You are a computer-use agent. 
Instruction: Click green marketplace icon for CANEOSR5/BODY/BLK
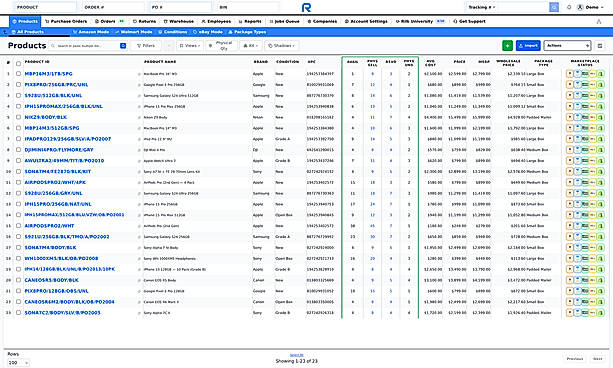[x=600, y=280]
